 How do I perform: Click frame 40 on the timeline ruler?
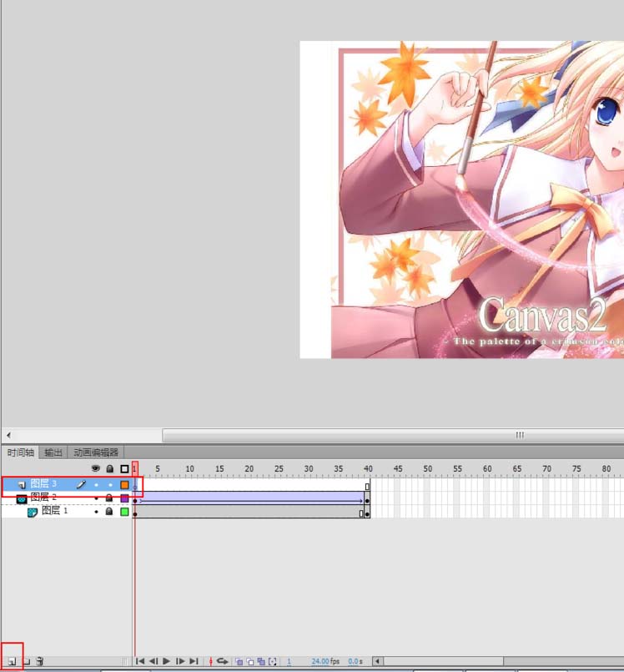(368, 469)
